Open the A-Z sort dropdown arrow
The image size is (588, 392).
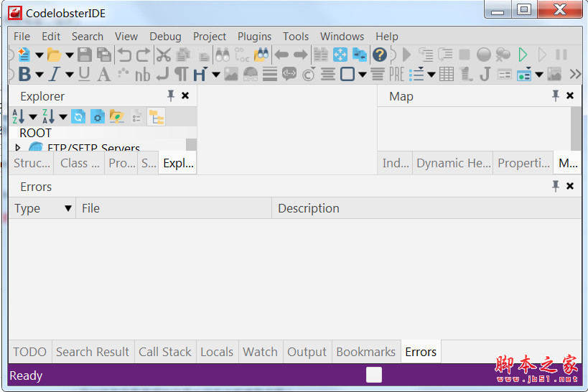click(33, 117)
